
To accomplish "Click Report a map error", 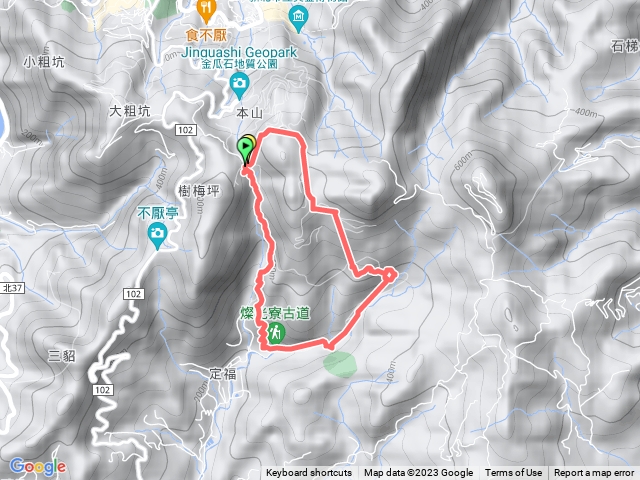I will click(593, 473).
